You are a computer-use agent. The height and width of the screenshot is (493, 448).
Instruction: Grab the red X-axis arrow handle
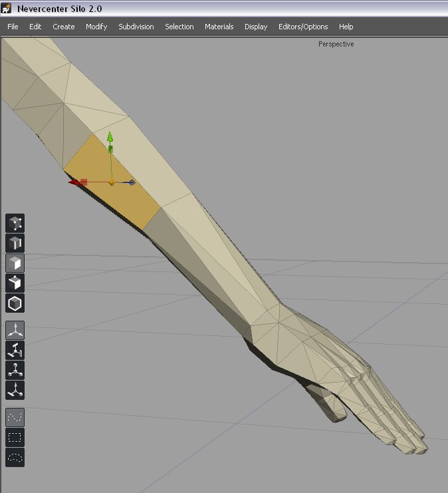[x=74, y=182]
